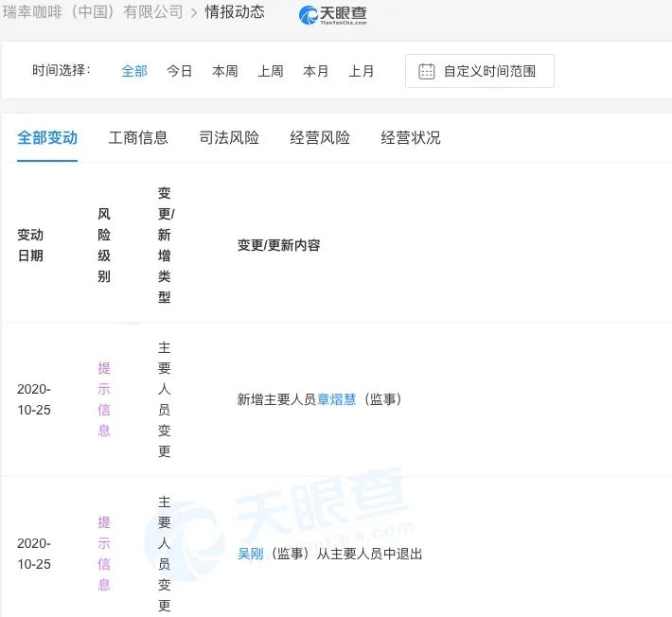672x617 pixels.
Task: Open 章熠慧 person link
Action: tap(336, 399)
